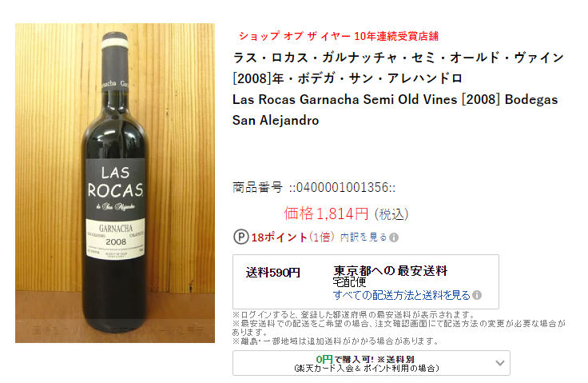Image resolution: width=588 pixels, height=383 pixels.
Task: Click the Las Rocas wine bottle image
Action: coord(115,183)
